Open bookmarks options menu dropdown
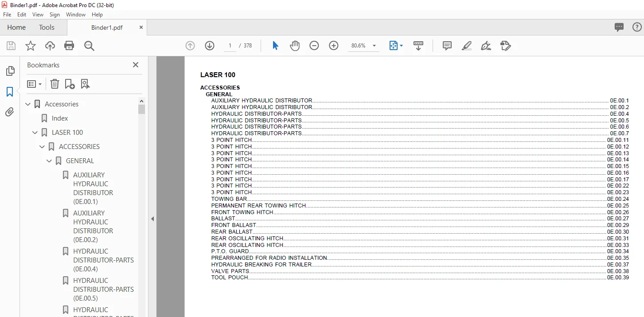This screenshot has height=317, width=644. [34, 84]
